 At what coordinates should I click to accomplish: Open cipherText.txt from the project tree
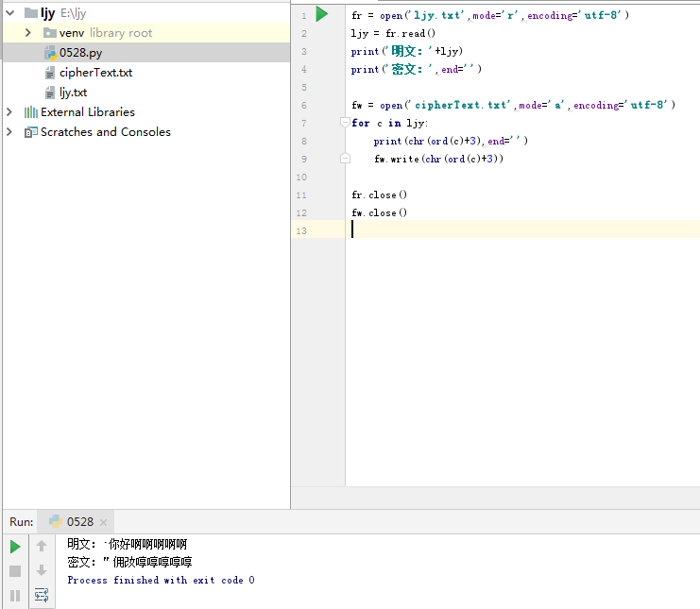[x=95, y=73]
